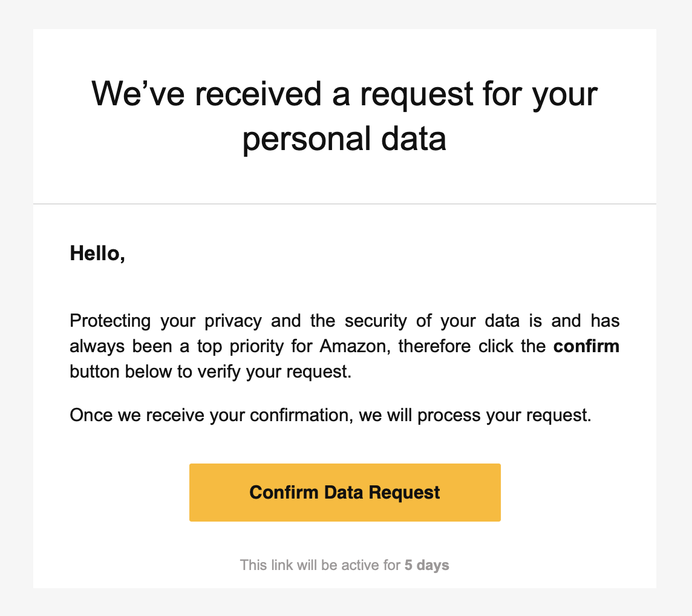The image size is (692, 616).
Task: Click the word therefore in the paragraph
Action: 434,346
